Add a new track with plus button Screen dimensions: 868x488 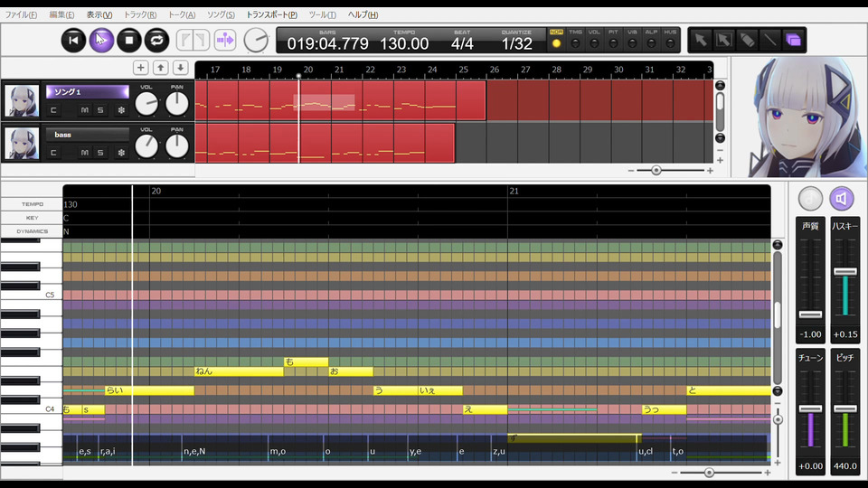click(140, 68)
